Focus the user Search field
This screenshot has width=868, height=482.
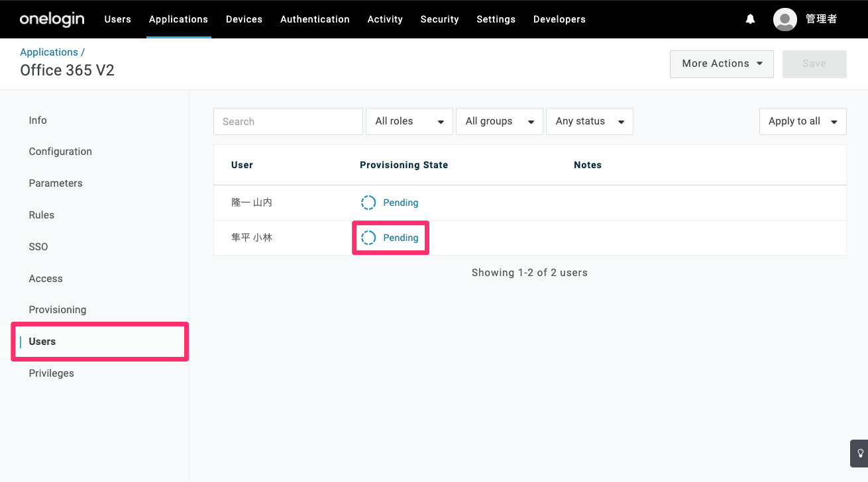pyautogui.click(x=288, y=122)
